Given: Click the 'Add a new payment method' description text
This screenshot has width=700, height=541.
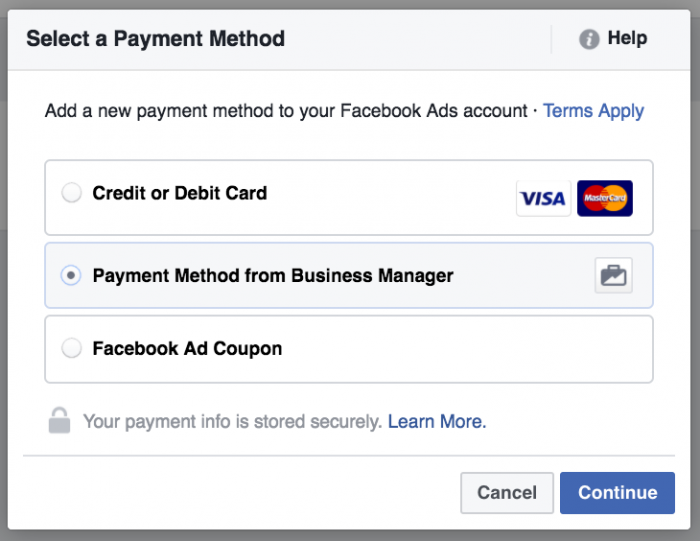Looking at the screenshot, I should pyautogui.click(x=285, y=111).
